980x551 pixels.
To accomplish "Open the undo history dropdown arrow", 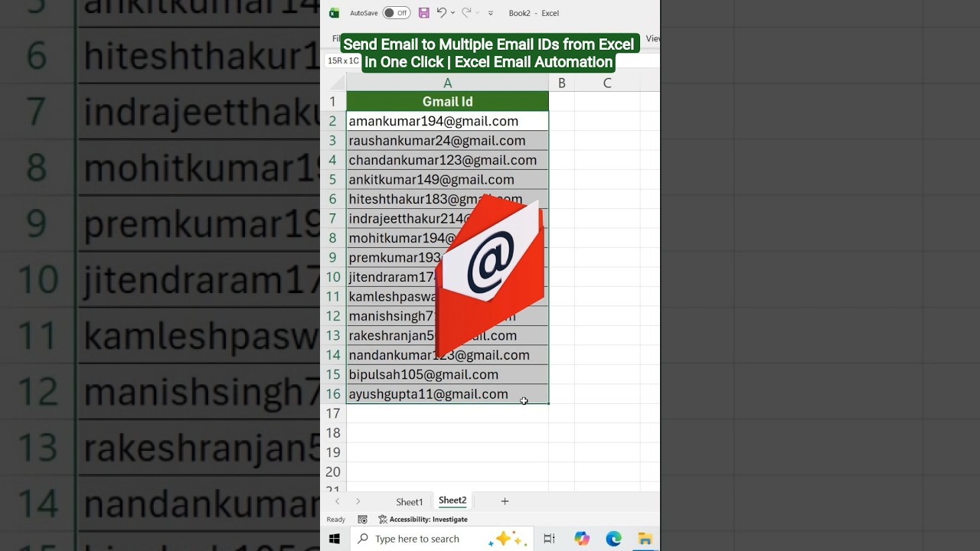I will pyautogui.click(x=452, y=13).
